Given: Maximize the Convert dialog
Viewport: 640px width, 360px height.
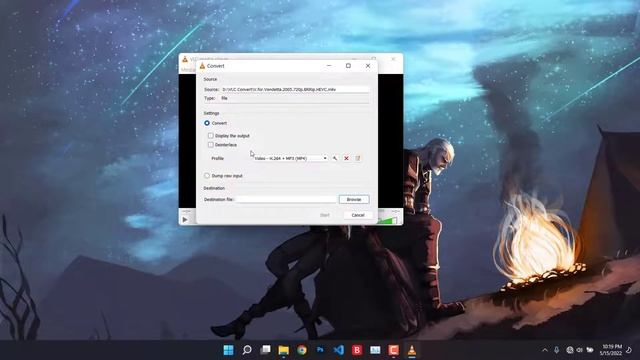Looking at the screenshot, I should tap(348, 66).
